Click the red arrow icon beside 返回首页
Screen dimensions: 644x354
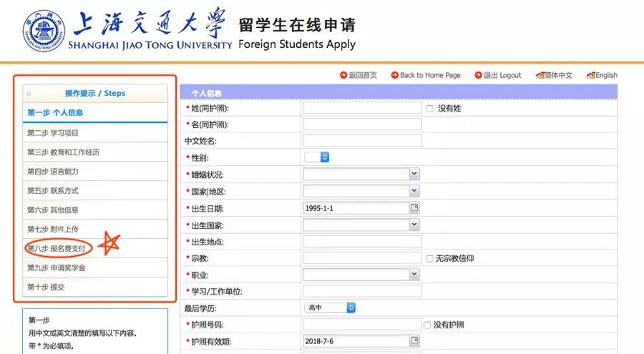click(343, 75)
